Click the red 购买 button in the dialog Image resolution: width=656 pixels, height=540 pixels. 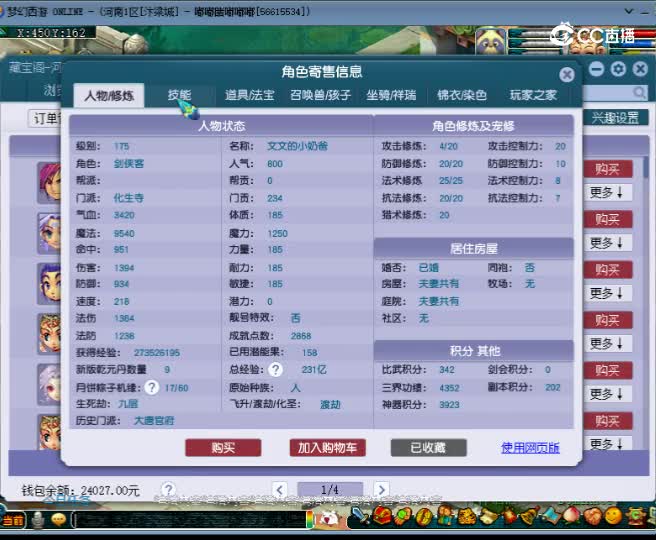pos(223,448)
